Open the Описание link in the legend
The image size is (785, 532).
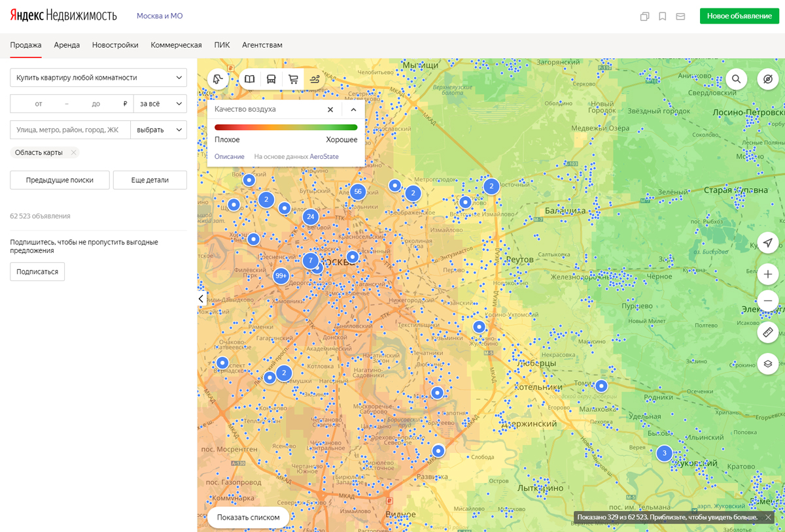230,157
